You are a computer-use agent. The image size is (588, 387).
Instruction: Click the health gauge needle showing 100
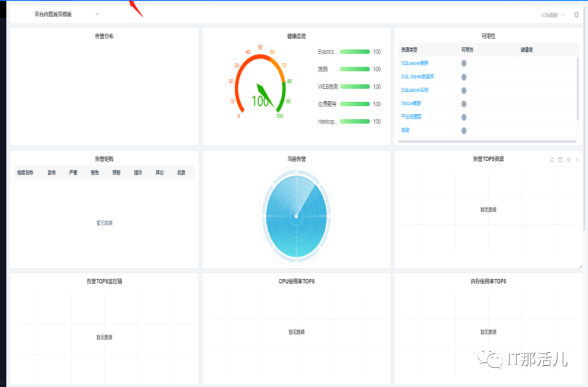(x=265, y=95)
